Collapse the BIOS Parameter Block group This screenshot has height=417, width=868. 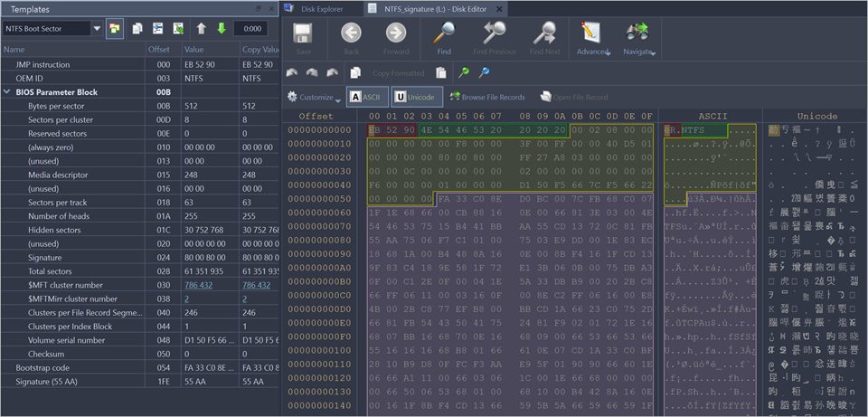click(x=7, y=92)
